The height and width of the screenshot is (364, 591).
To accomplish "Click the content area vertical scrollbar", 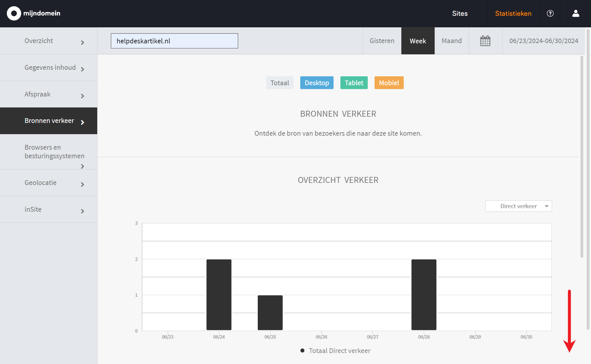I will pos(582,157).
